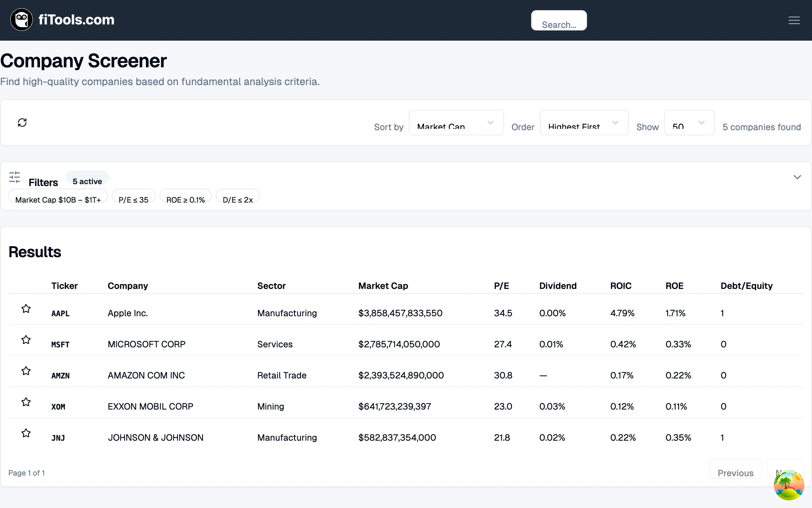
Task: Click the 5 active filters badge
Action: pos(87,178)
